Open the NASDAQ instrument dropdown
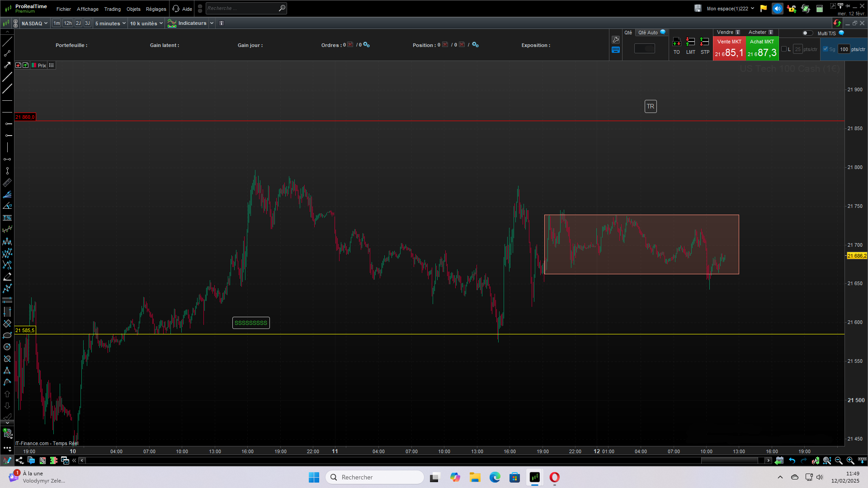This screenshot has height=488, width=868. 34,23
